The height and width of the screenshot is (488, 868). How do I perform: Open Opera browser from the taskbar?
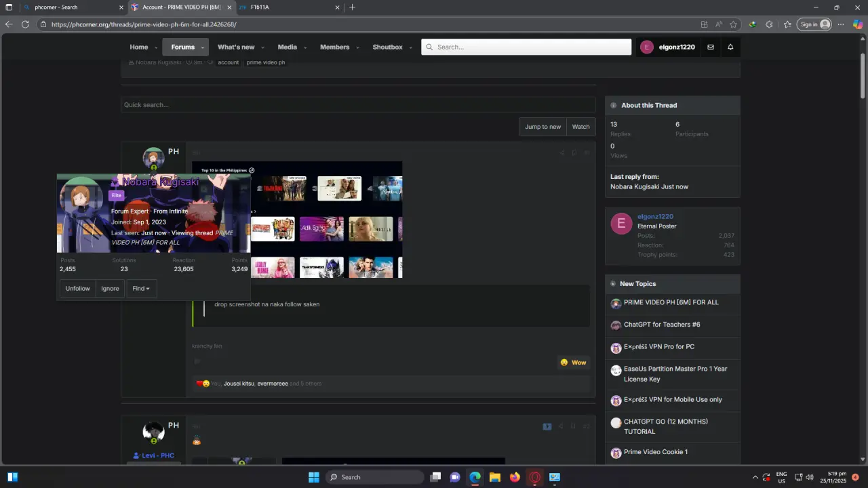(535, 477)
